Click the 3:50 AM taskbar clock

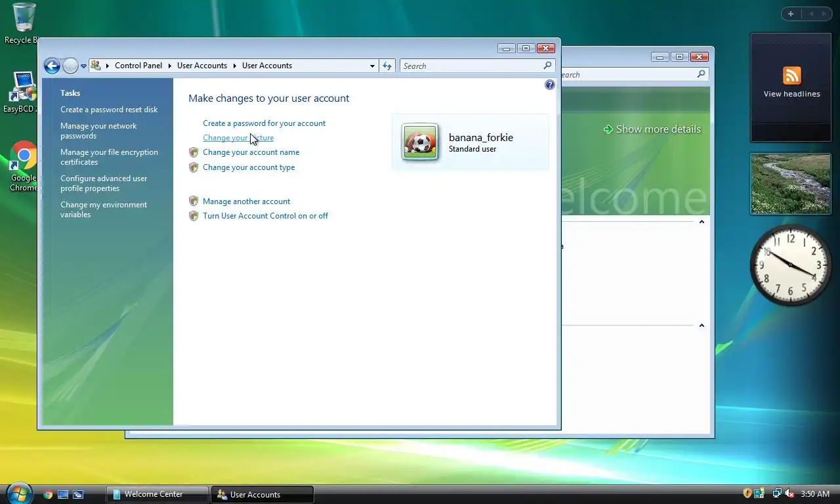tap(815, 494)
